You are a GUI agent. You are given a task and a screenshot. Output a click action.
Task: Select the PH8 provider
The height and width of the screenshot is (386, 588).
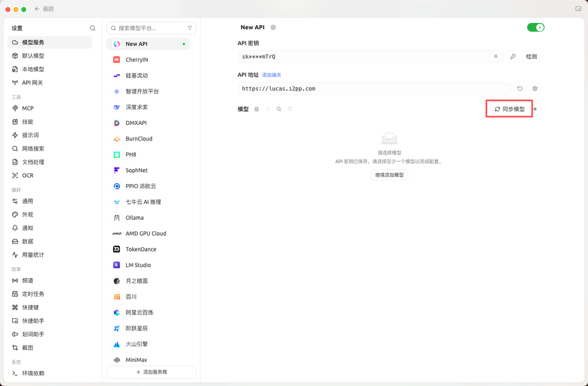coord(148,154)
